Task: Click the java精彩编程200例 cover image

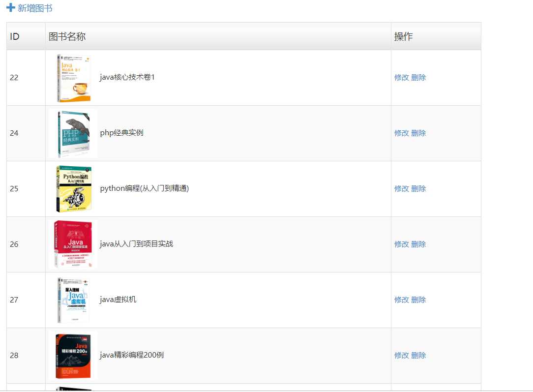Action: (x=73, y=356)
